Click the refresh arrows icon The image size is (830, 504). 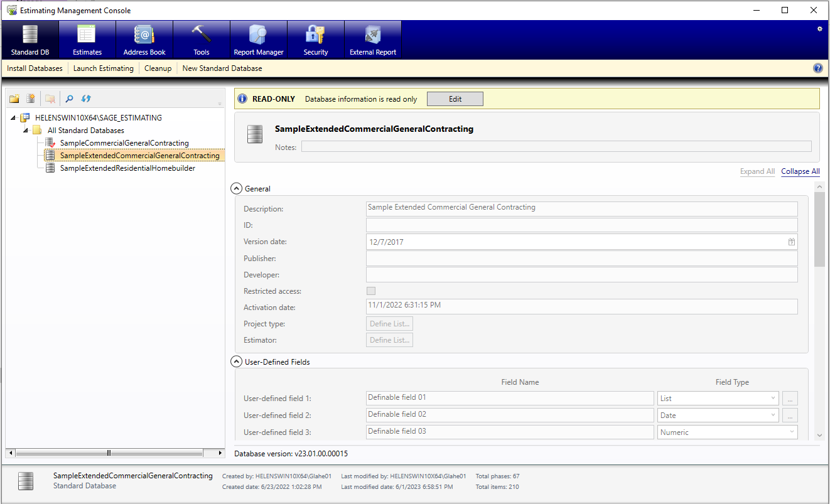pos(87,99)
